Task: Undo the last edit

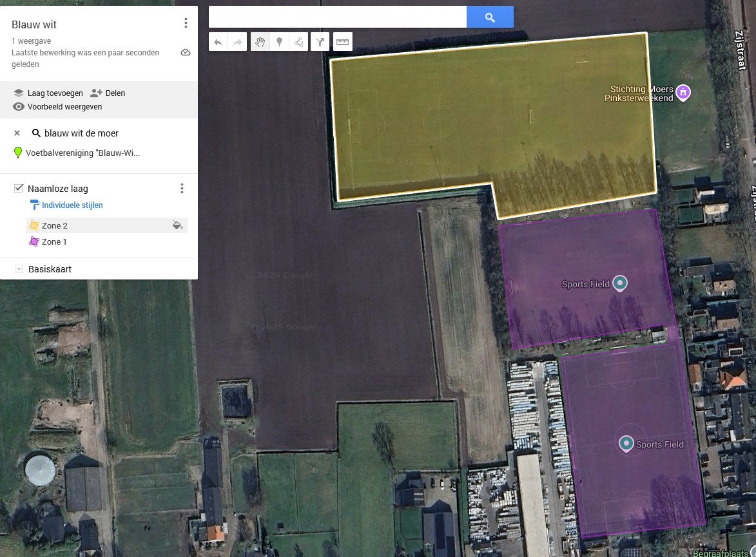Action: 218,42
